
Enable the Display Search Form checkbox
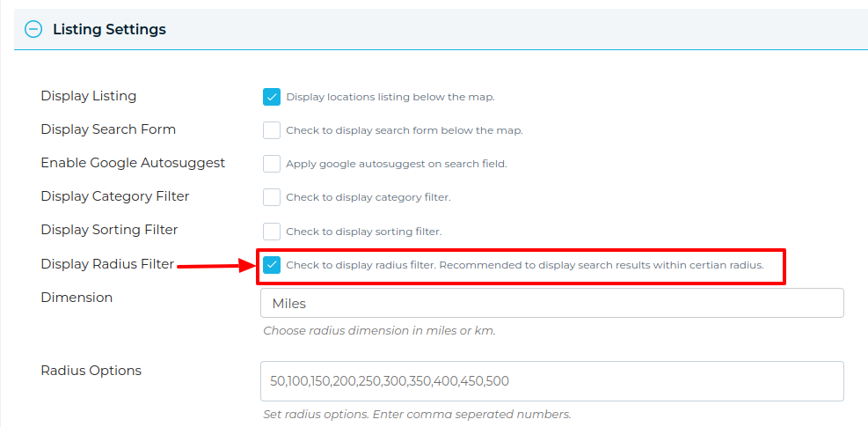[x=272, y=130]
